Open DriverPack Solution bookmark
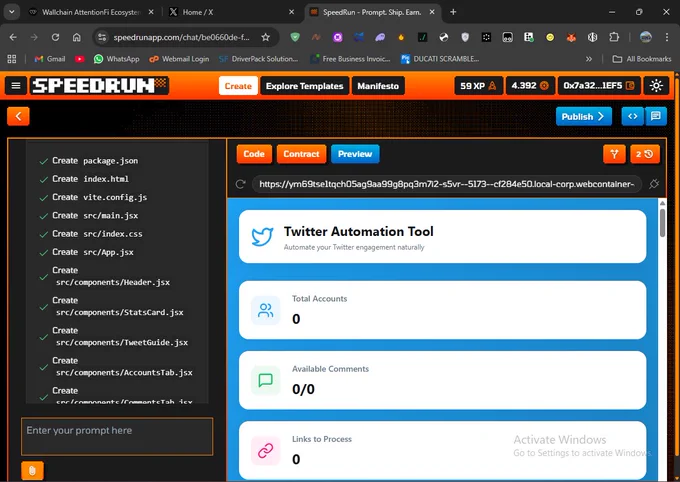Image resolution: width=680 pixels, height=482 pixels. point(258,59)
